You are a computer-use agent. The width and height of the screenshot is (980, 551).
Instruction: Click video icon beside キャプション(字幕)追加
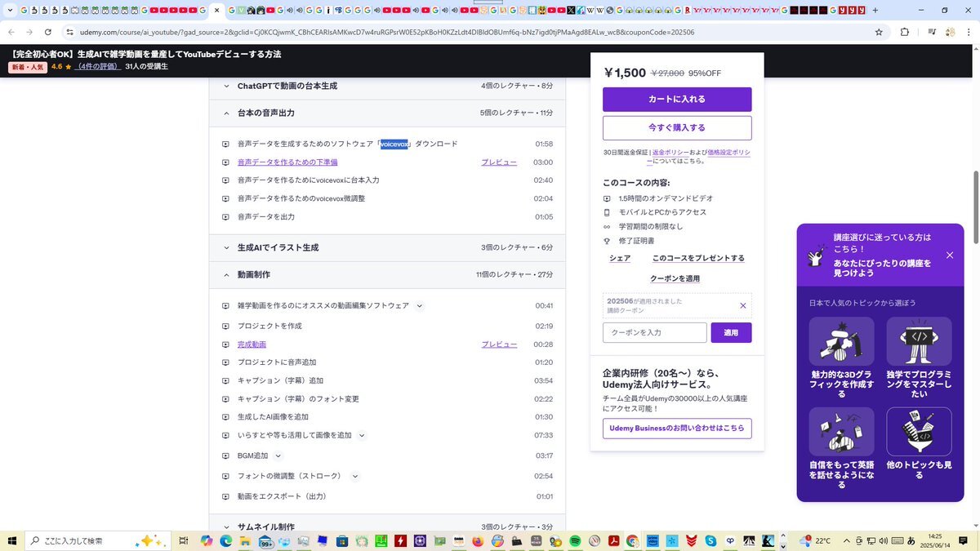[x=226, y=381]
